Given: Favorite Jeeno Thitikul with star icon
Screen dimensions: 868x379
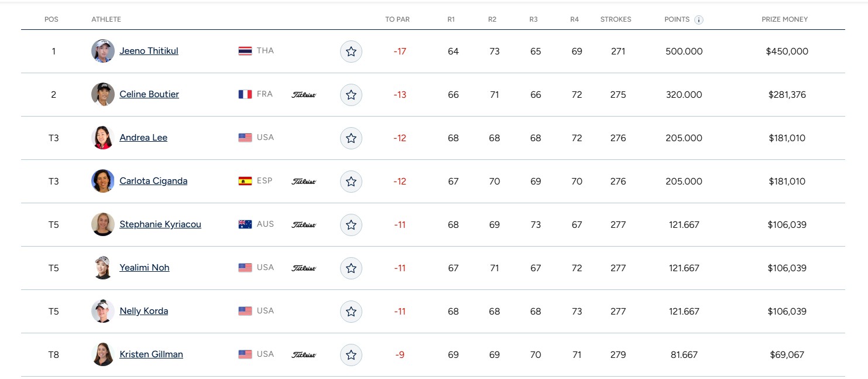Looking at the screenshot, I should point(351,52).
